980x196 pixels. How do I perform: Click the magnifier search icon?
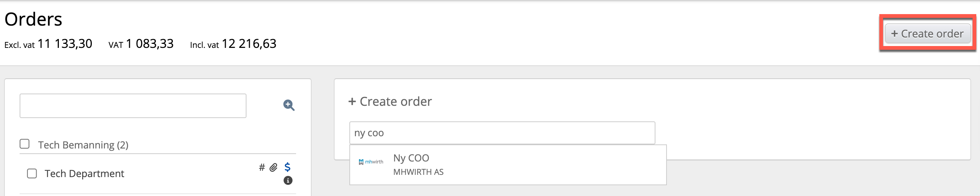tap(289, 105)
